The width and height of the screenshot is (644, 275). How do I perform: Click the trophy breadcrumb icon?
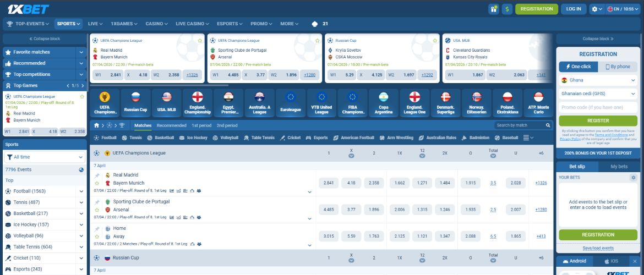[122, 125]
